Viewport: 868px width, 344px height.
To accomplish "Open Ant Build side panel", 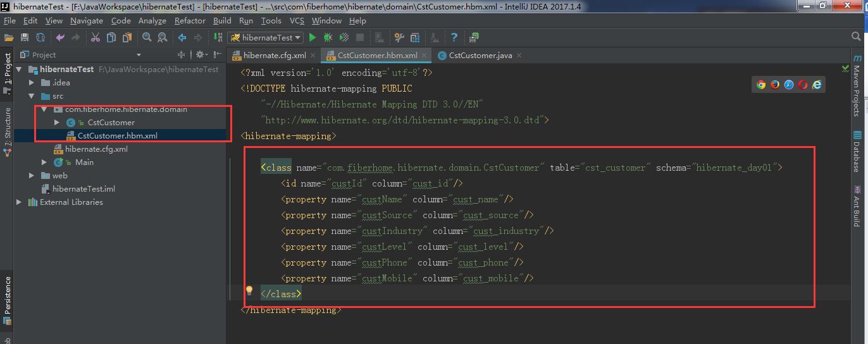I will pos(857,206).
